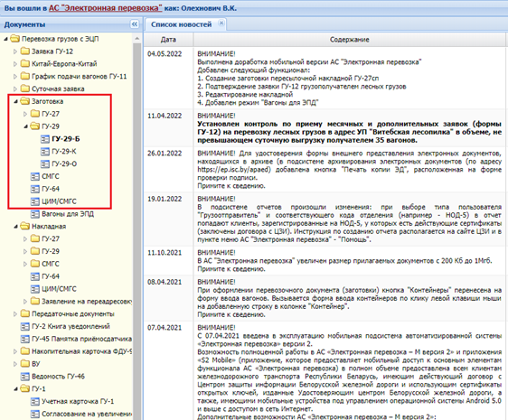Viewport: 508px width, 420px height.
Task: Click the Накладная folder icon
Action: click(25, 226)
